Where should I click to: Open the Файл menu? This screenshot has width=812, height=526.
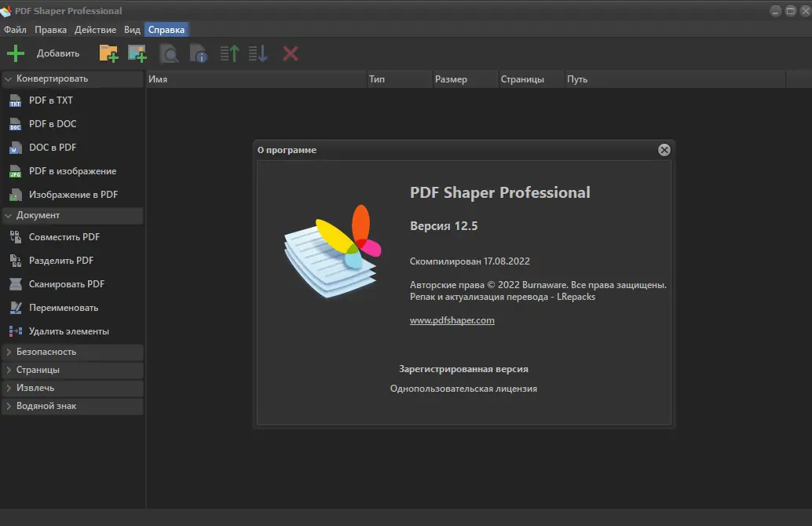pyautogui.click(x=15, y=30)
